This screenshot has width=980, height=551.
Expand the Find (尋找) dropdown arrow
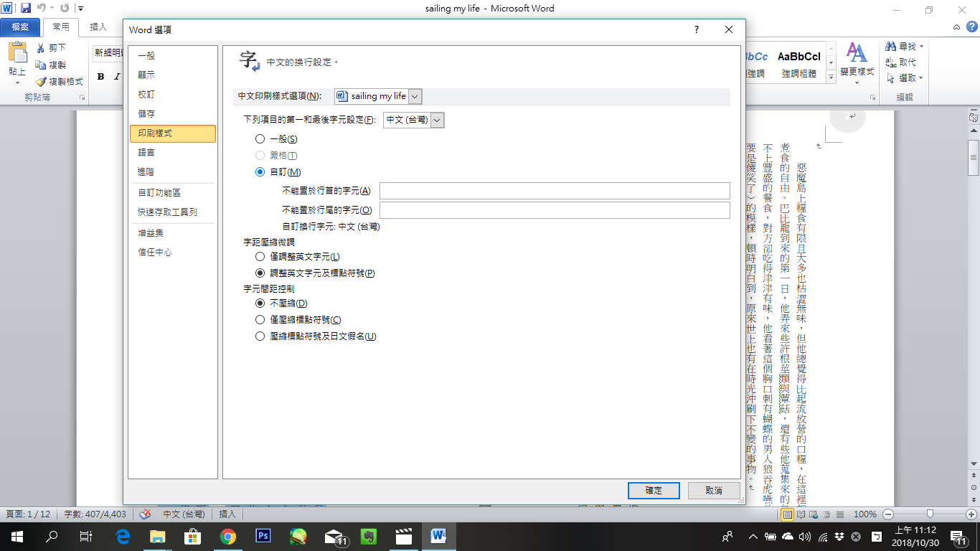921,47
